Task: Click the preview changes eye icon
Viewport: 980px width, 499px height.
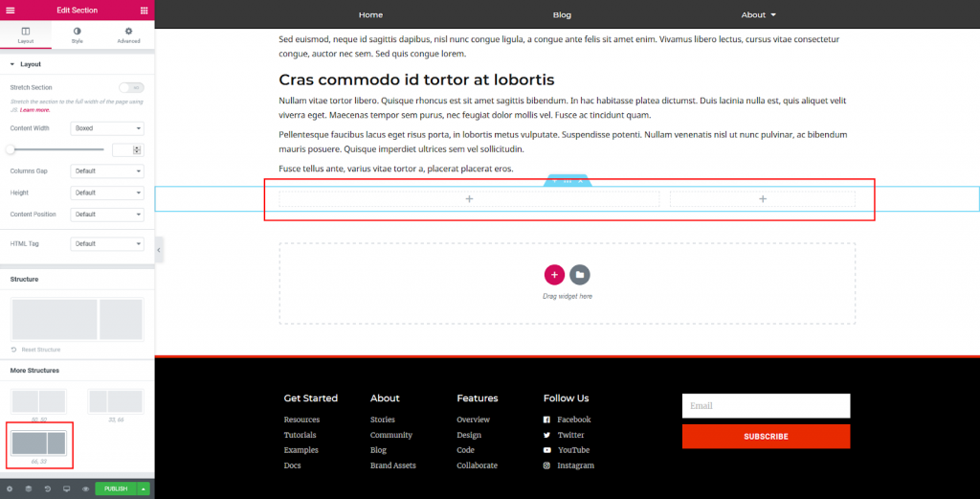Action: [x=85, y=488]
